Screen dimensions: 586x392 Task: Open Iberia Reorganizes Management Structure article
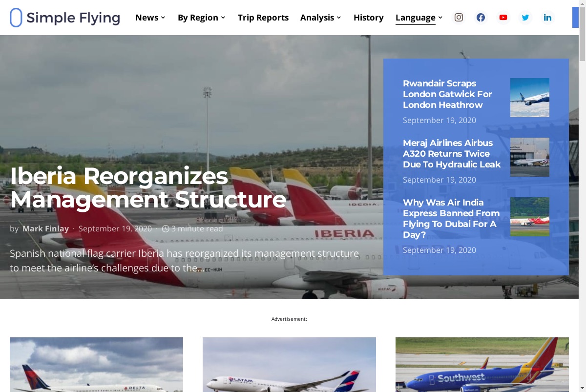click(x=148, y=187)
